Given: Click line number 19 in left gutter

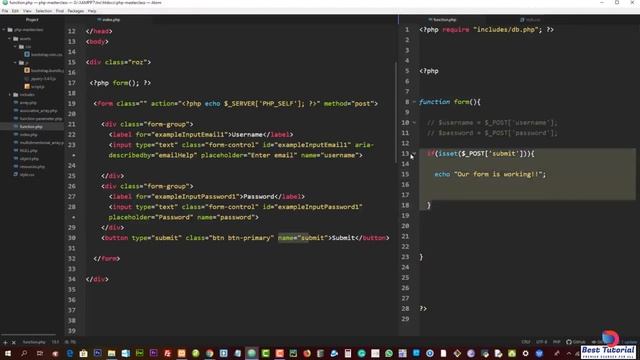Looking at the screenshot, I should (x=72, y=104).
